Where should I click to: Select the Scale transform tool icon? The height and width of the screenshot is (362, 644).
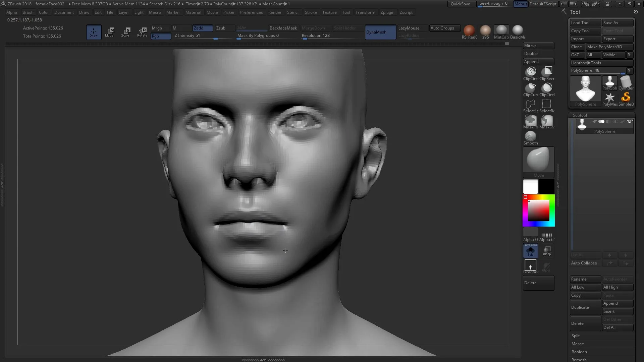(x=125, y=32)
